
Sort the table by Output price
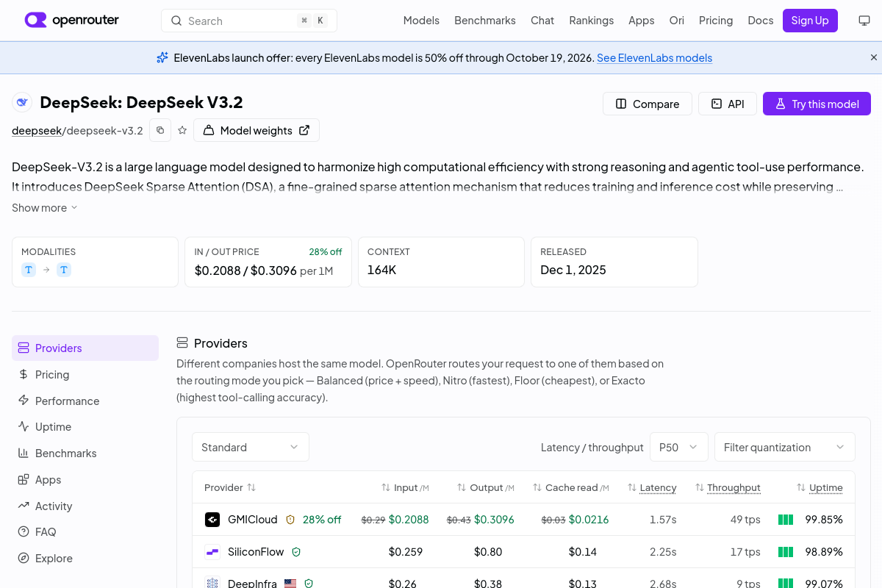pos(486,487)
